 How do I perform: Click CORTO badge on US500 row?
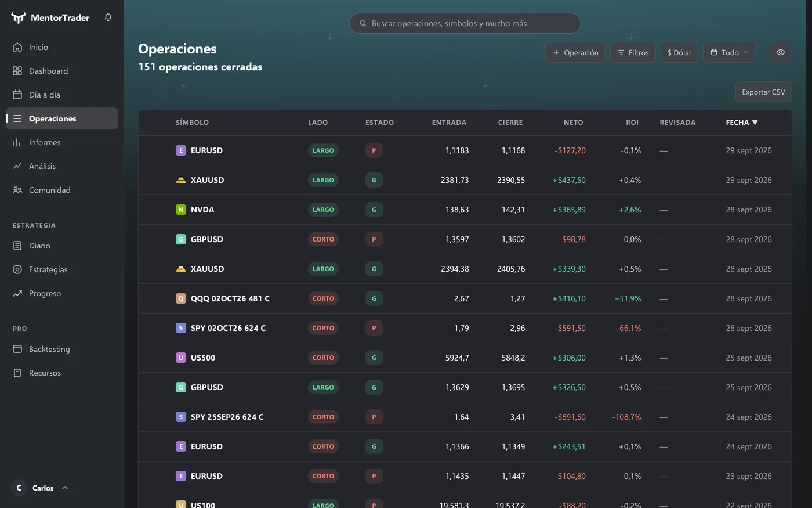(x=323, y=358)
